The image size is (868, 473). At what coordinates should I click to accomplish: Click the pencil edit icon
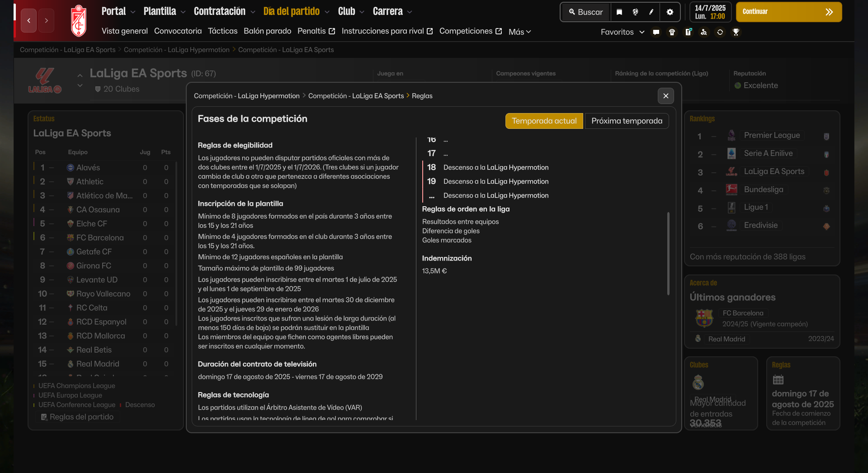coord(651,12)
